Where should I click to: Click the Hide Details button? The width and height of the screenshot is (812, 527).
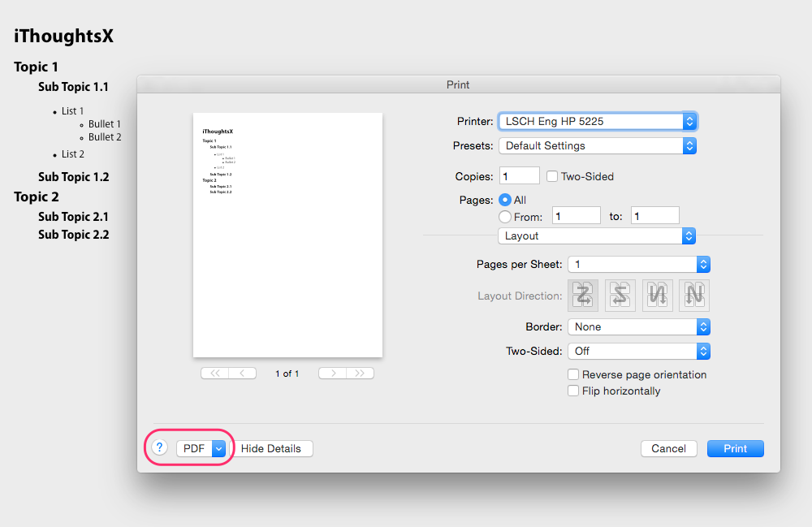[x=271, y=449]
